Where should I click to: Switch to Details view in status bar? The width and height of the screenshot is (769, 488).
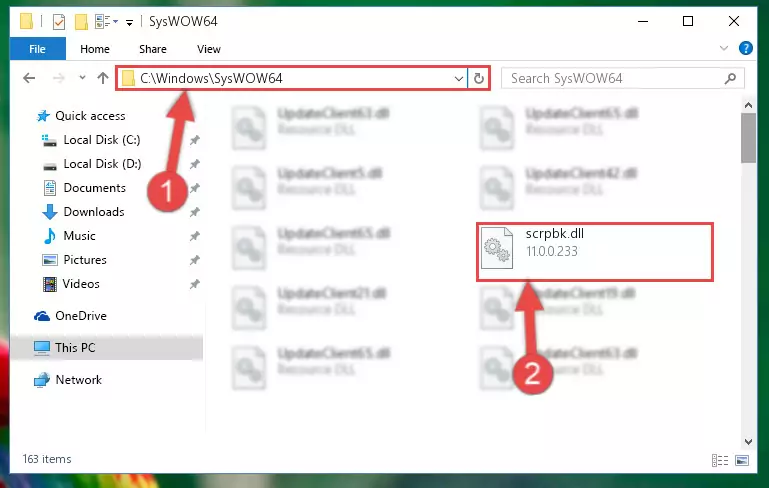pyautogui.click(x=720, y=460)
